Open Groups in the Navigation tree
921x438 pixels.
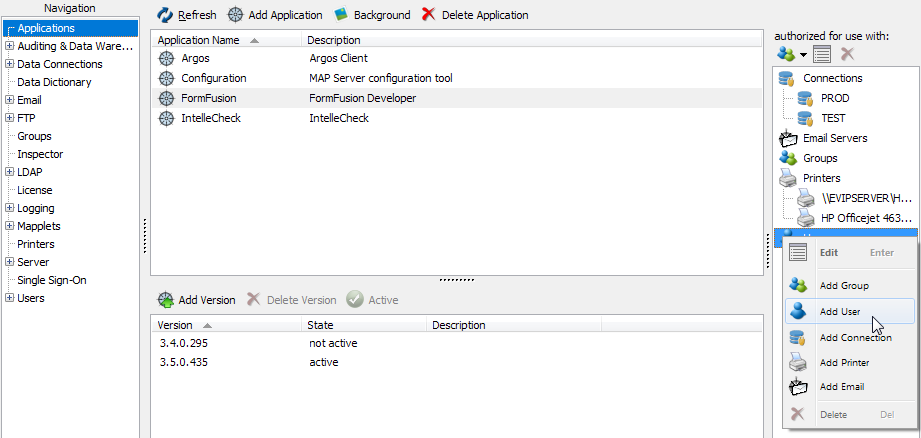pos(34,136)
